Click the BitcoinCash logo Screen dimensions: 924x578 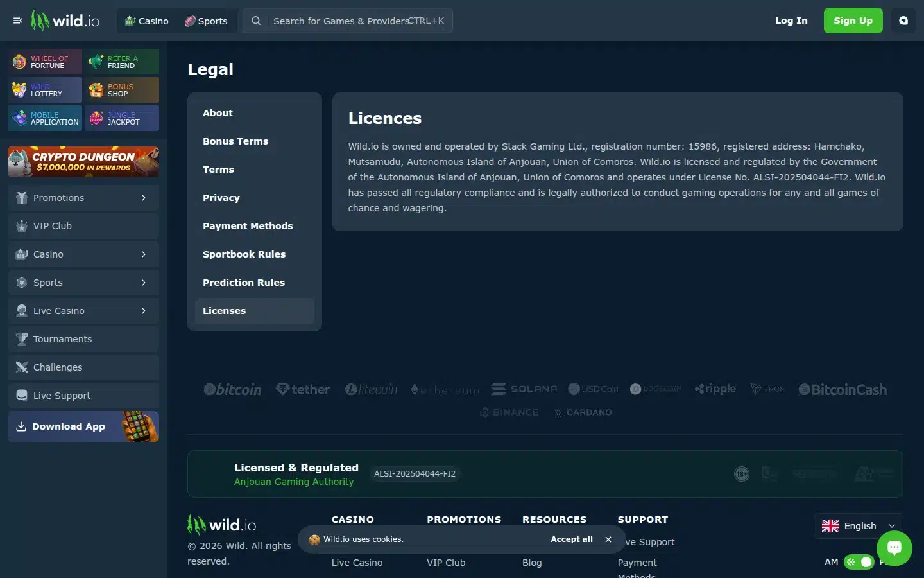point(843,389)
